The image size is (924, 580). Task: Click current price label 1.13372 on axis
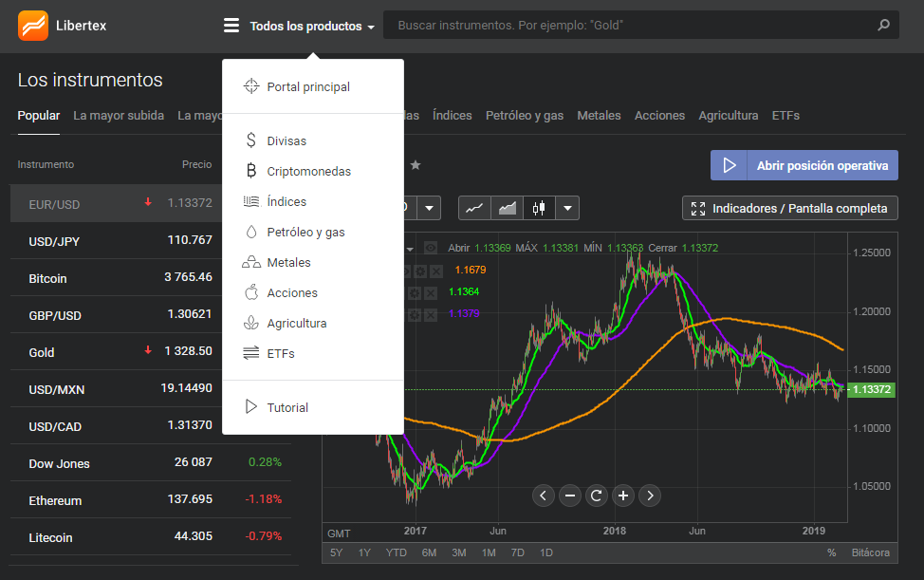pos(871,389)
